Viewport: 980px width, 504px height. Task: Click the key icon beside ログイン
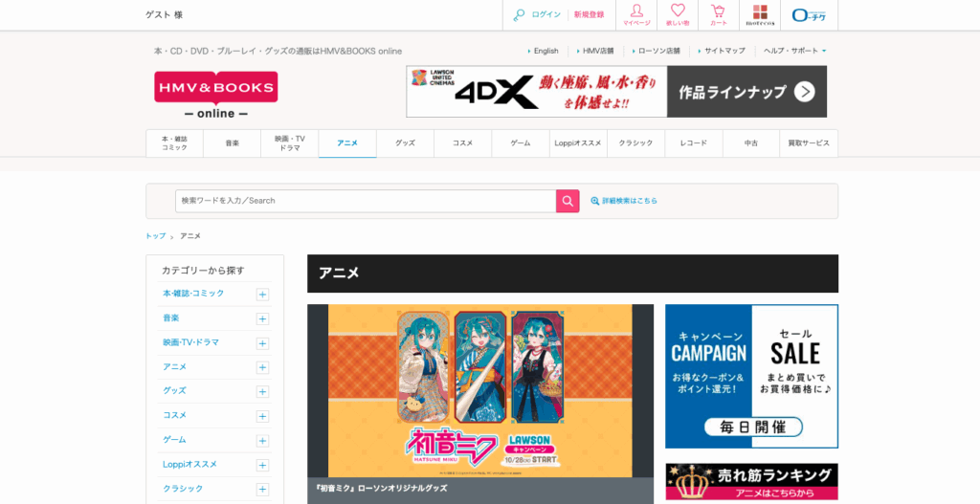519,14
